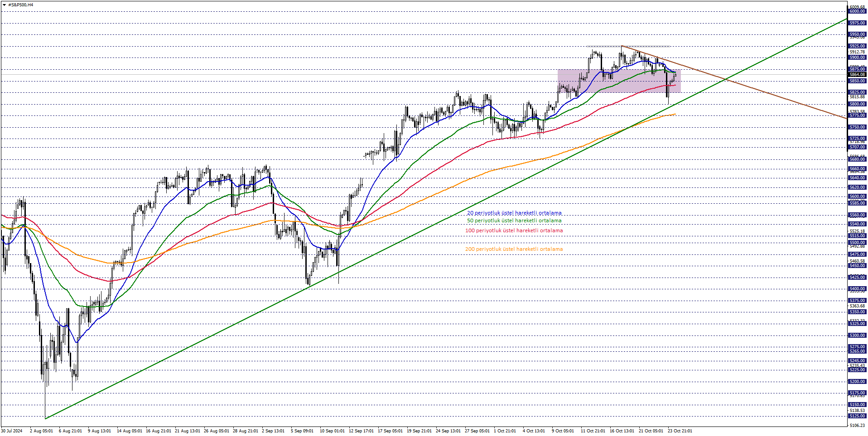Click the 14 Aug 05:01 time axis label

point(130,431)
